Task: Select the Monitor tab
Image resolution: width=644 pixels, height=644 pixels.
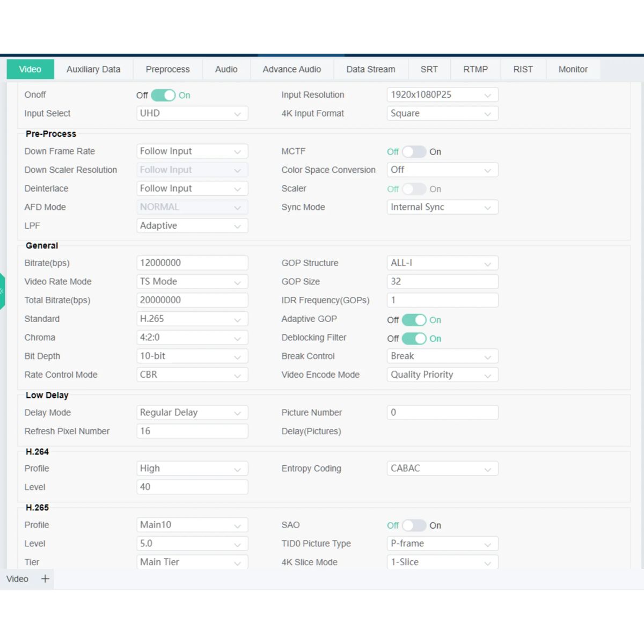Action: (573, 69)
